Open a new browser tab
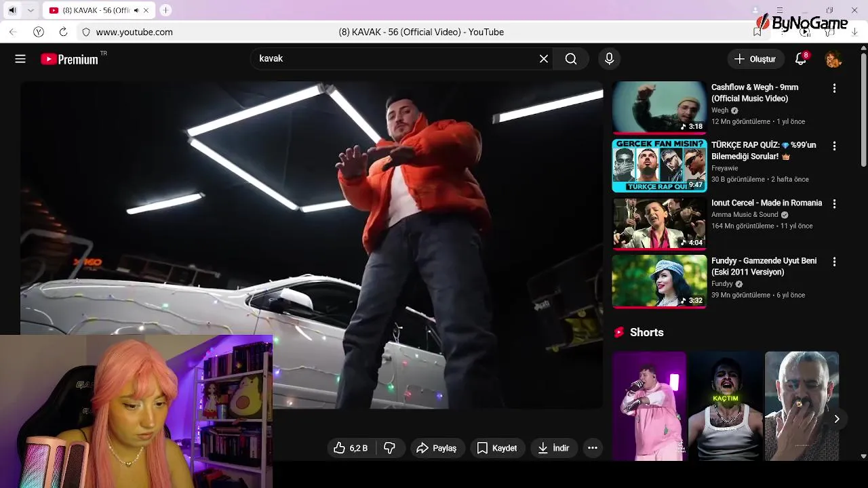 (165, 10)
